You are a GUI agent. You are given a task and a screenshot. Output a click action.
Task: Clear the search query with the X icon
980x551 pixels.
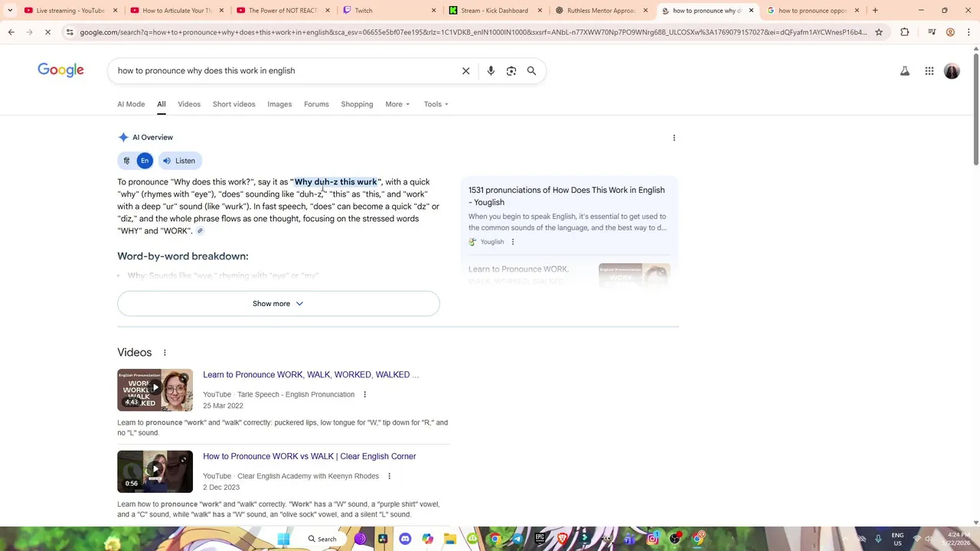[465, 71]
